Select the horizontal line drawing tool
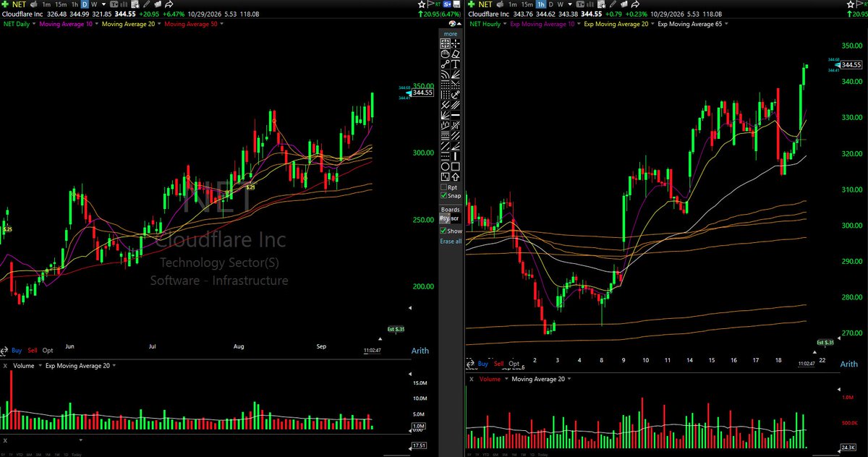Screen dimensions: 868x457 (456, 115)
